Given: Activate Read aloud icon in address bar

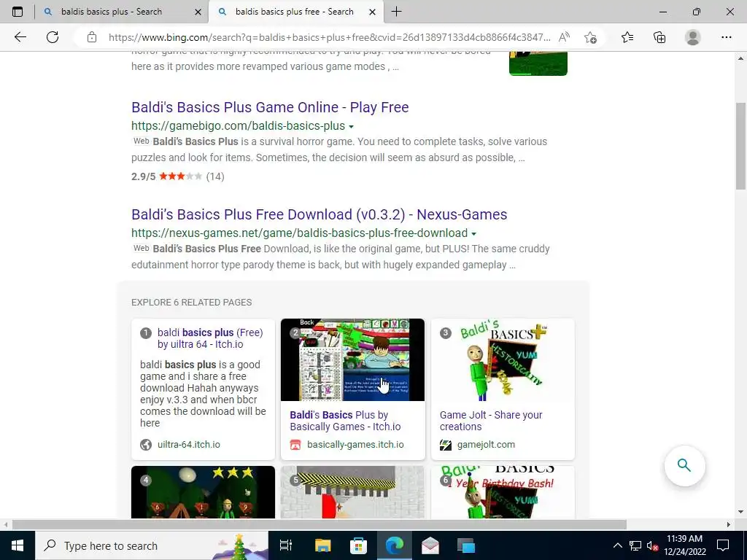Looking at the screenshot, I should (x=564, y=37).
